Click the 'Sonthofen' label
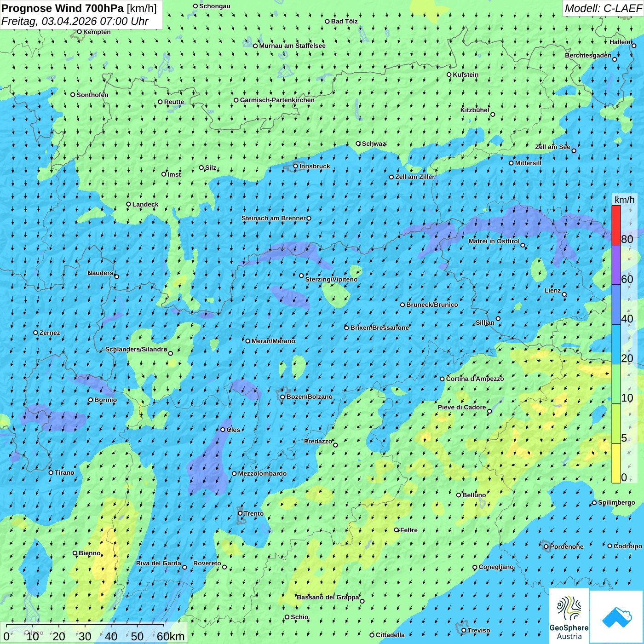Screen dimensions: 644x644 (92, 95)
